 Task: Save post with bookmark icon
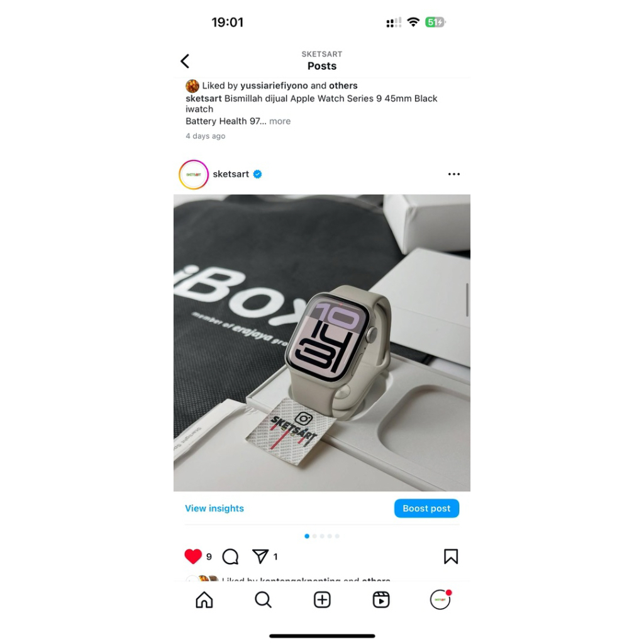[450, 557]
